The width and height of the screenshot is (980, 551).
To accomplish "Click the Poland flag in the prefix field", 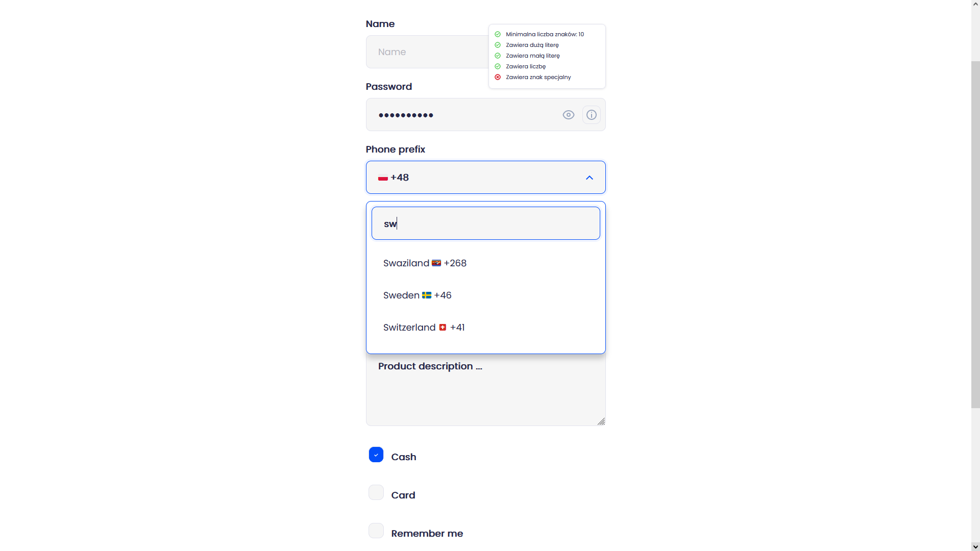I will [x=383, y=178].
